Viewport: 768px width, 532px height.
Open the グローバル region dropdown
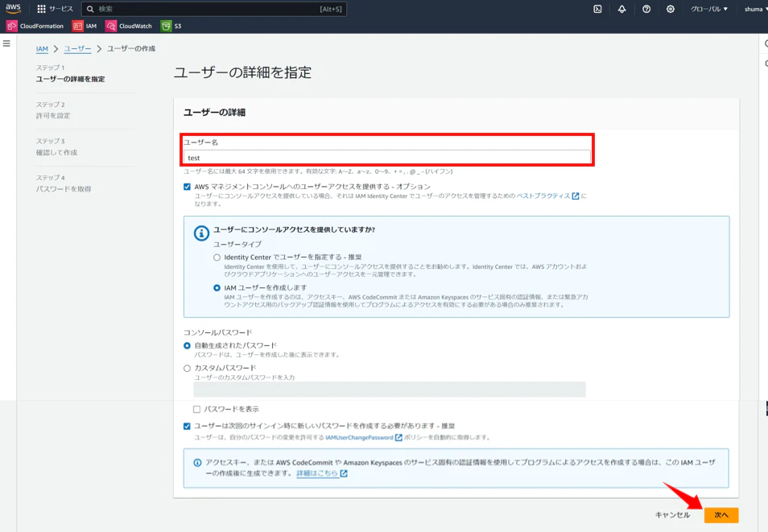(x=708, y=9)
